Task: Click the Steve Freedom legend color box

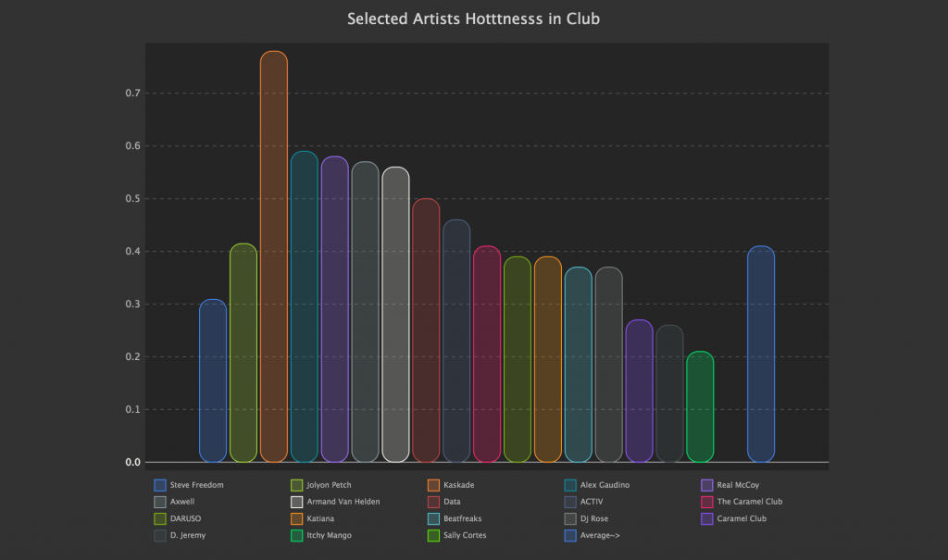Action: (x=160, y=485)
